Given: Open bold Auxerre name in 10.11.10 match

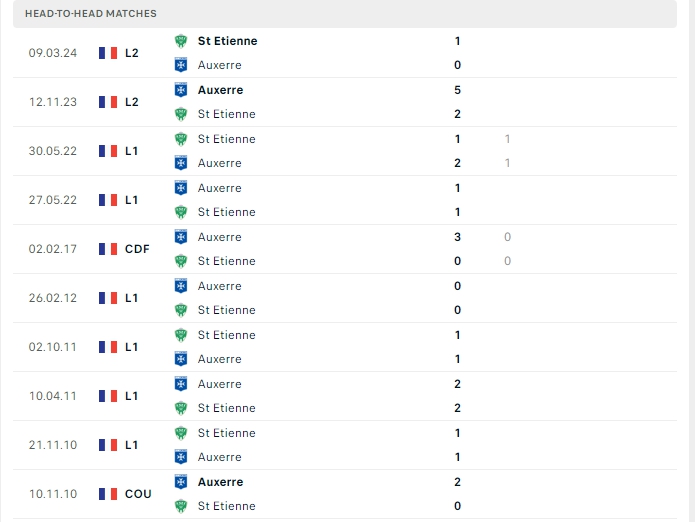Looking at the screenshot, I should click(x=220, y=482).
